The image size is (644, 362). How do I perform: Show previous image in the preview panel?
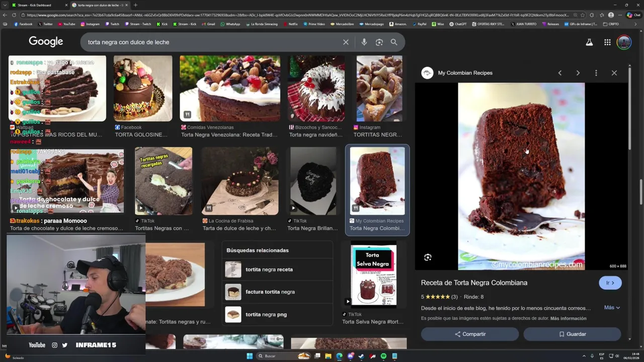point(559,73)
